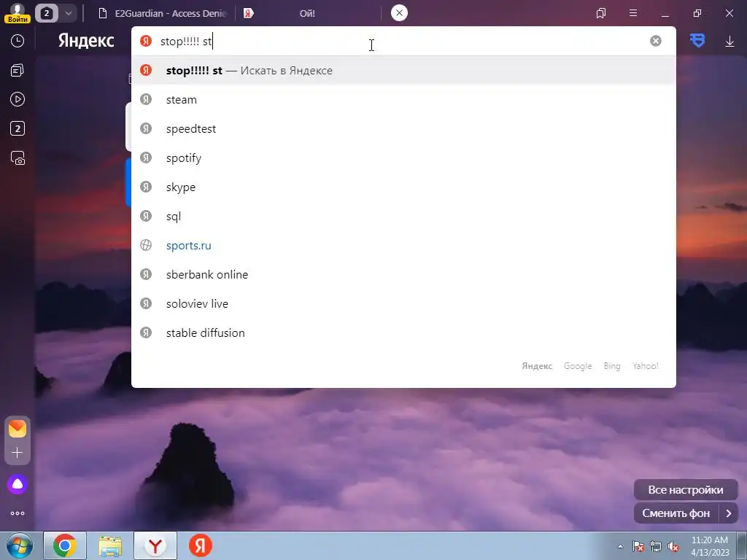Click the Action Center flag tray icon
Image resolution: width=747 pixels, height=560 pixels.
(x=638, y=546)
